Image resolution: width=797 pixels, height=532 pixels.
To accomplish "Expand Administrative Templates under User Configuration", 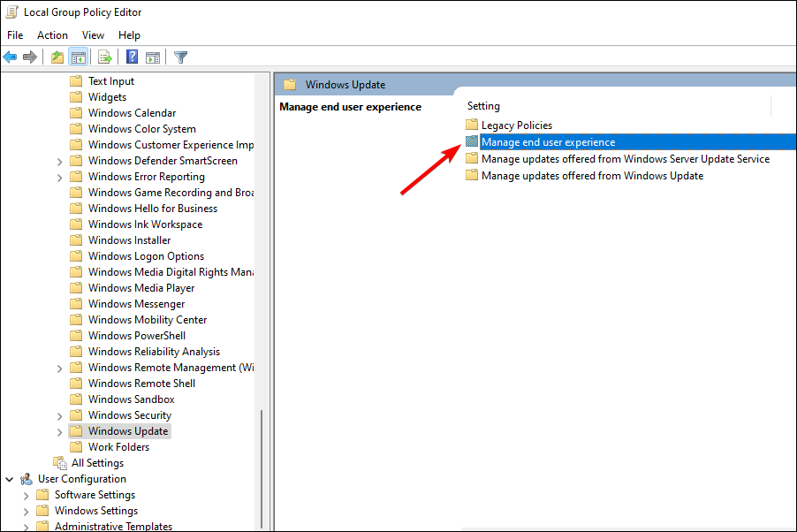I will point(26,527).
